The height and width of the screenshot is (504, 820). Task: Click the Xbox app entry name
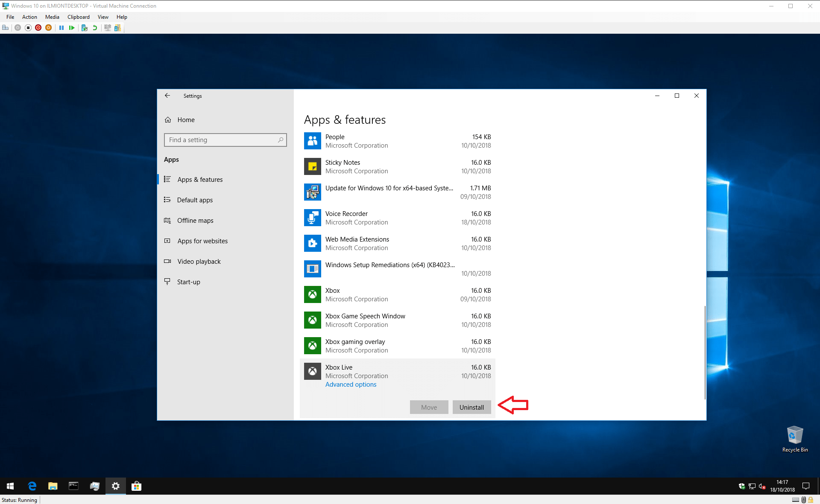(x=333, y=291)
